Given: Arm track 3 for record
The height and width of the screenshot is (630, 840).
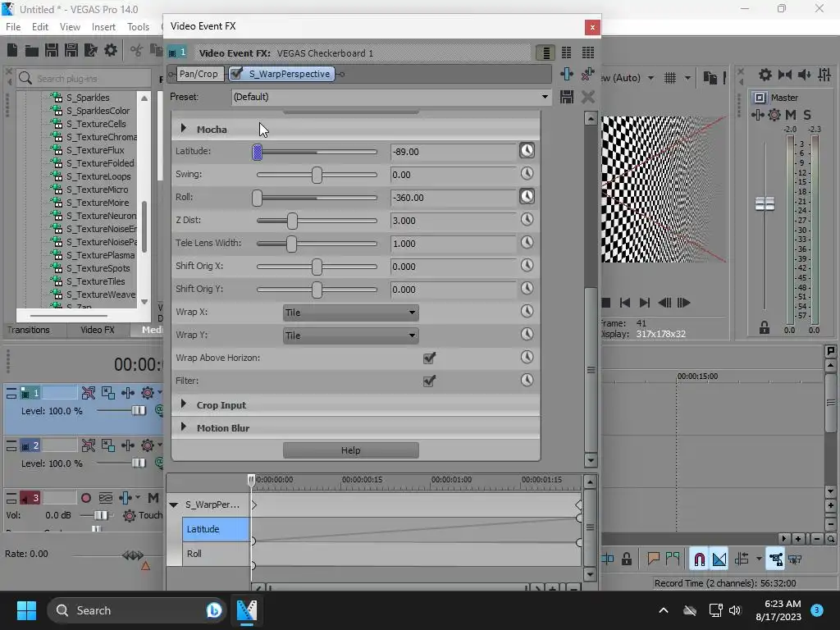Looking at the screenshot, I should [85, 498].
